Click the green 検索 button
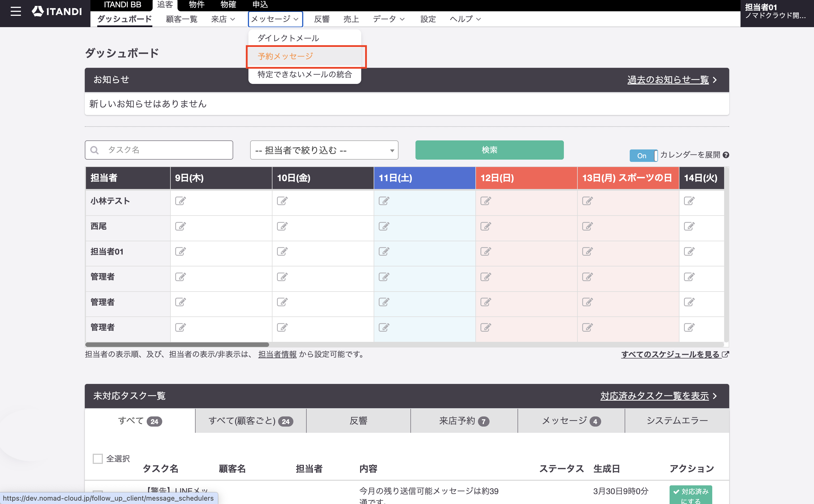The width and height of the screenshot is (814, 504). 490,150
